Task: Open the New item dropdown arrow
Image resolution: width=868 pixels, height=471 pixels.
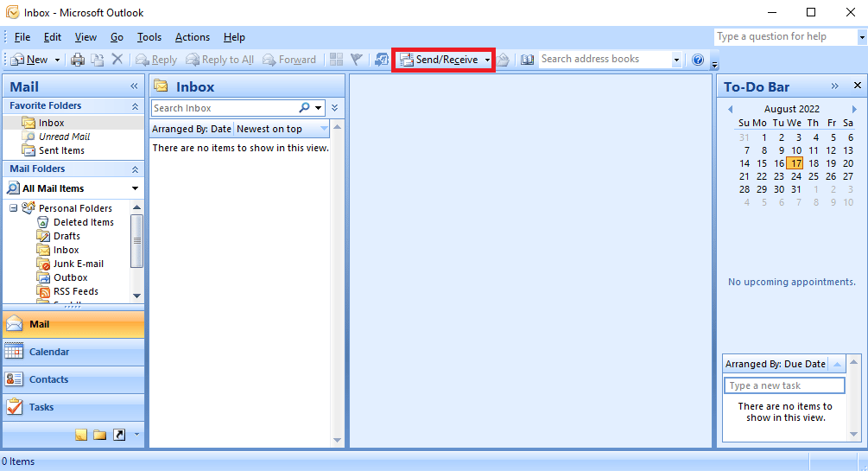Action: [x=57, y=60]
